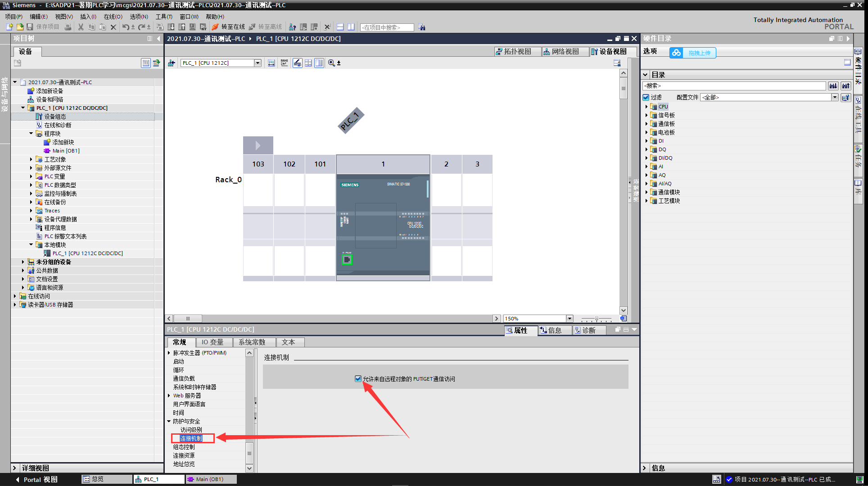
Task: Expand the PLC 变量 tree node
Action: click(31, 176)
